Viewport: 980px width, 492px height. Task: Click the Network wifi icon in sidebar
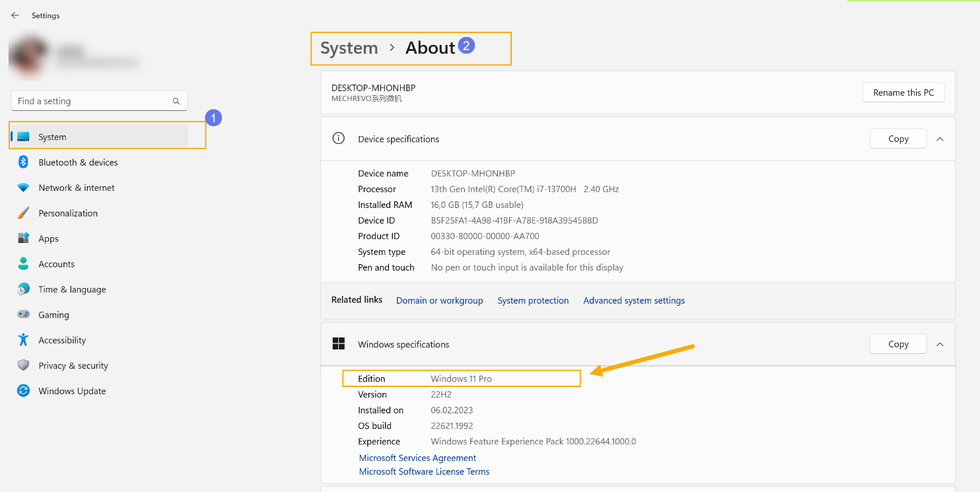point(23,188)
